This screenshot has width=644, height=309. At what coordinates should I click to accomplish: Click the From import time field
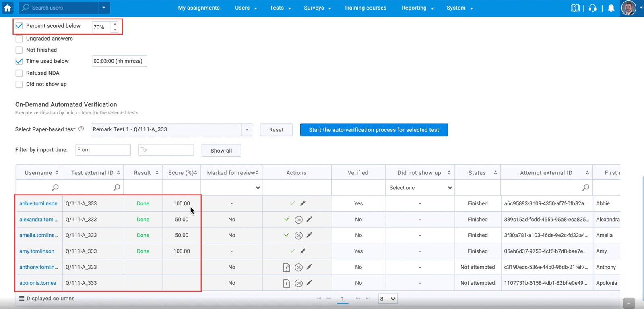click(103, 150)
